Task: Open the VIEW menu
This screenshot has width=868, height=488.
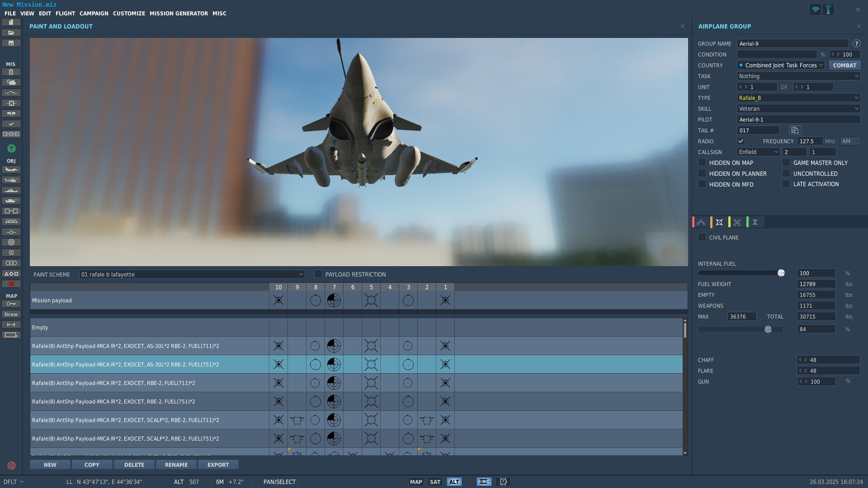Action: pos(27,13)
